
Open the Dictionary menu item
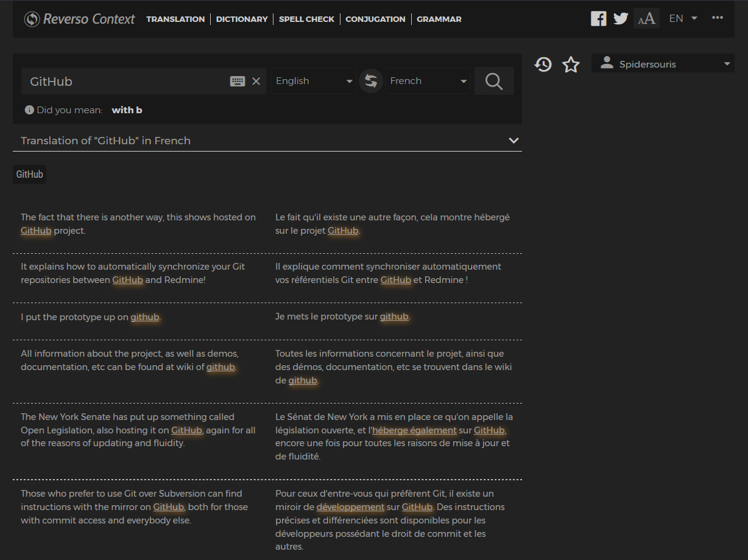(x=242, y=19)
